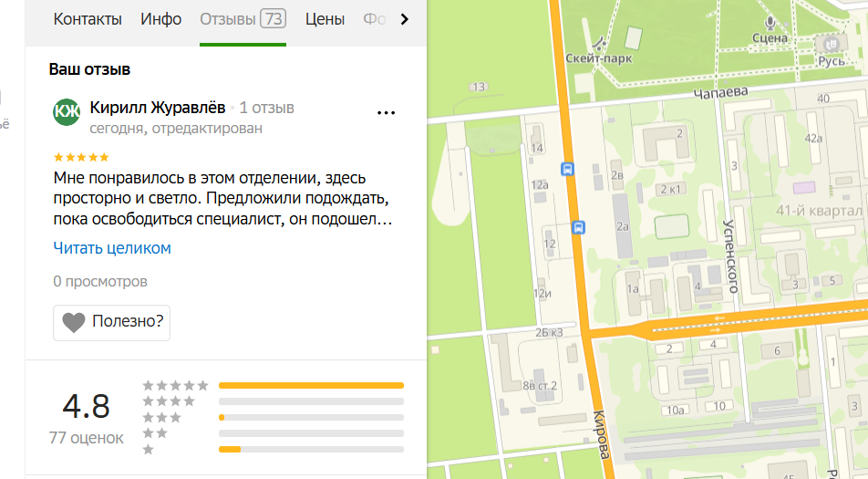Click the Кирова street label

pyautogui.click(x=601, y=435)
